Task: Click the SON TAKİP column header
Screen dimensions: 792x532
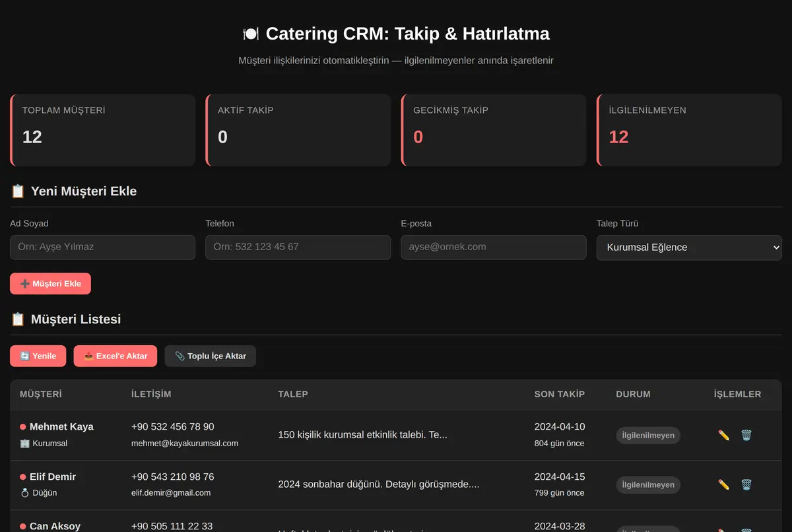Action: (560, 394)
